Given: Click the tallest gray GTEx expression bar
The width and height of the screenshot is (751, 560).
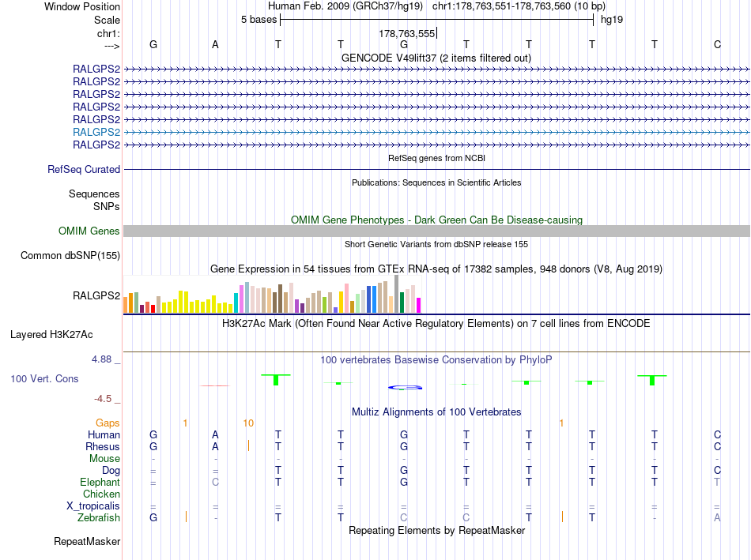Looking at the screenshot, I should 396,294.
